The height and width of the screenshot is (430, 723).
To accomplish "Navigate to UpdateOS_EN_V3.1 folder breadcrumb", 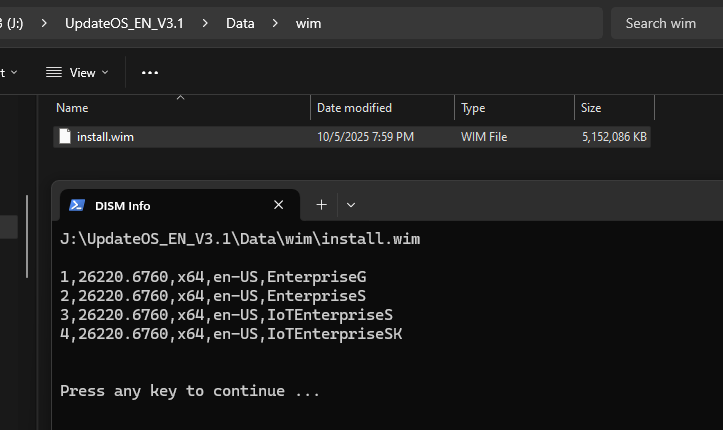I will point(124,22).
